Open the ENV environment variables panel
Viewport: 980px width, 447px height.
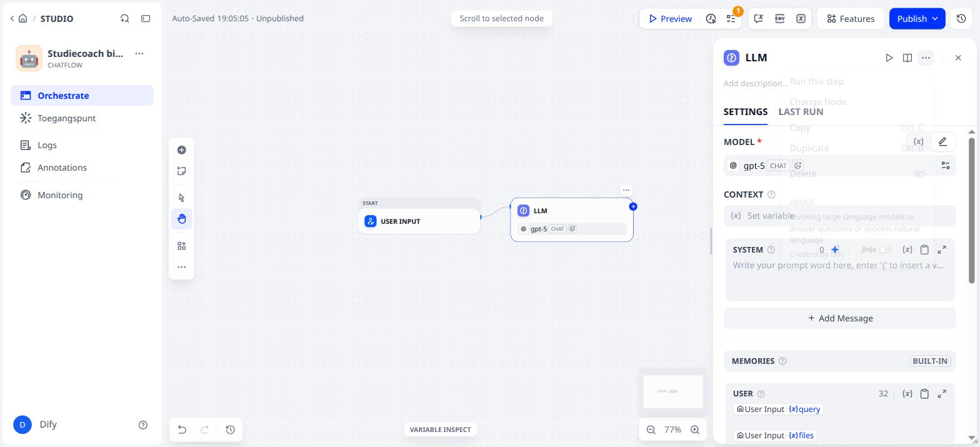click(x=779, y=19)
